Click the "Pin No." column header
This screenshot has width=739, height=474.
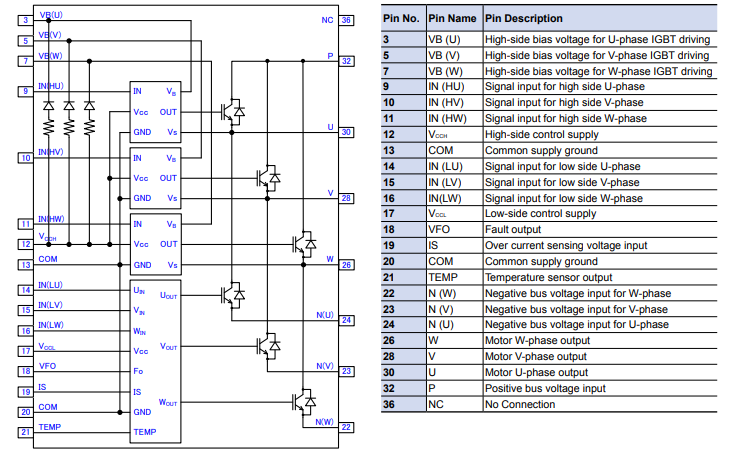(x=401, y=18)
